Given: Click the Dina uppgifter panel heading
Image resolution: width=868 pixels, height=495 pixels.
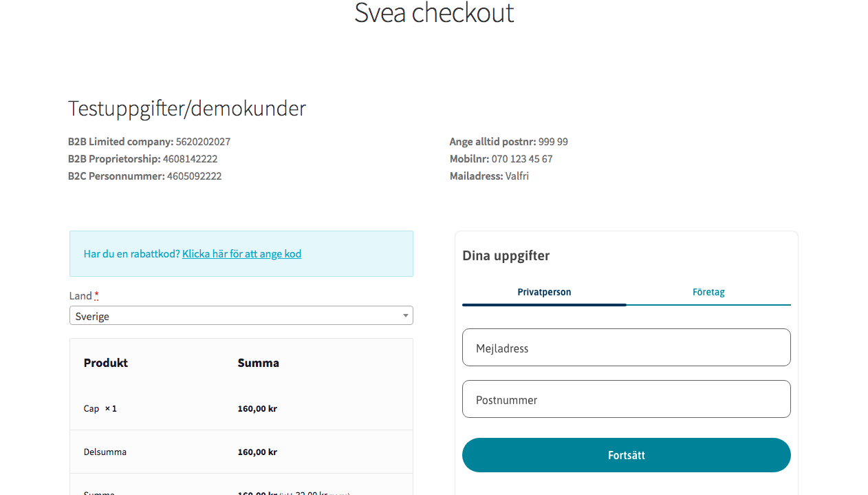Looking at the screenshot, I should [506, 255].
